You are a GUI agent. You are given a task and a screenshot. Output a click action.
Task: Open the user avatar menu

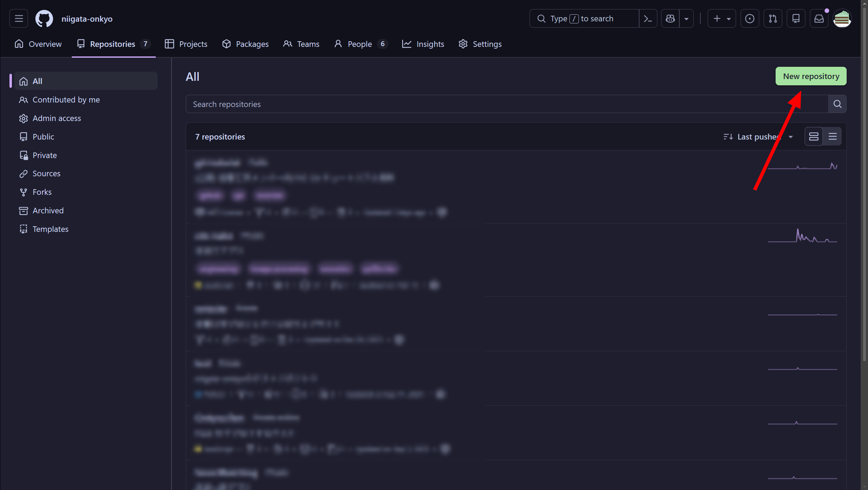click(842, 19)
